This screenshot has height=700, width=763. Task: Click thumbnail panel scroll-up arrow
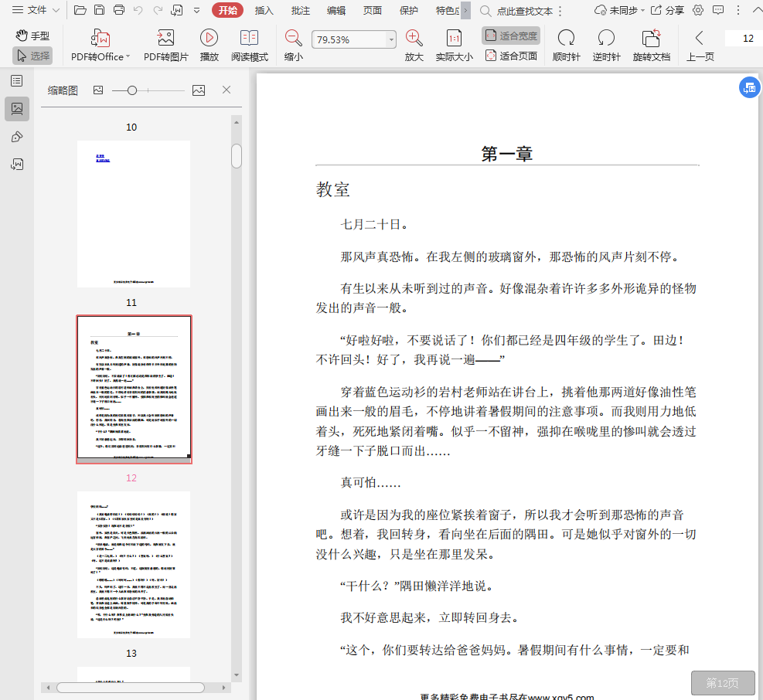point(237,123)
